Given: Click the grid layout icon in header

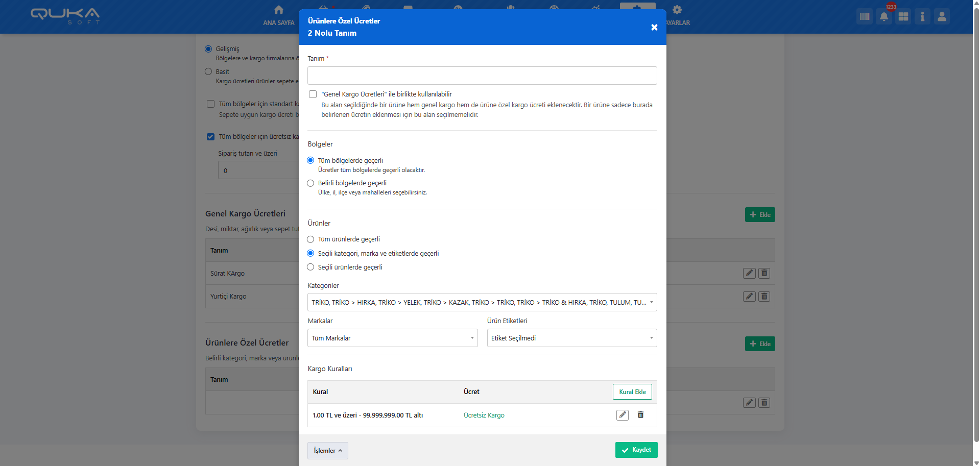Looking at the screenshot, I should [x=903, y=16].
